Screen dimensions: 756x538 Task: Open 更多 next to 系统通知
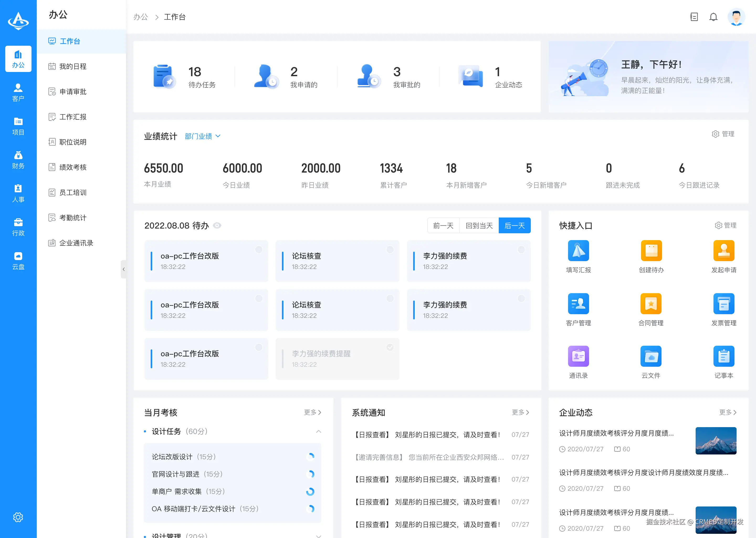tap(520, 412)
